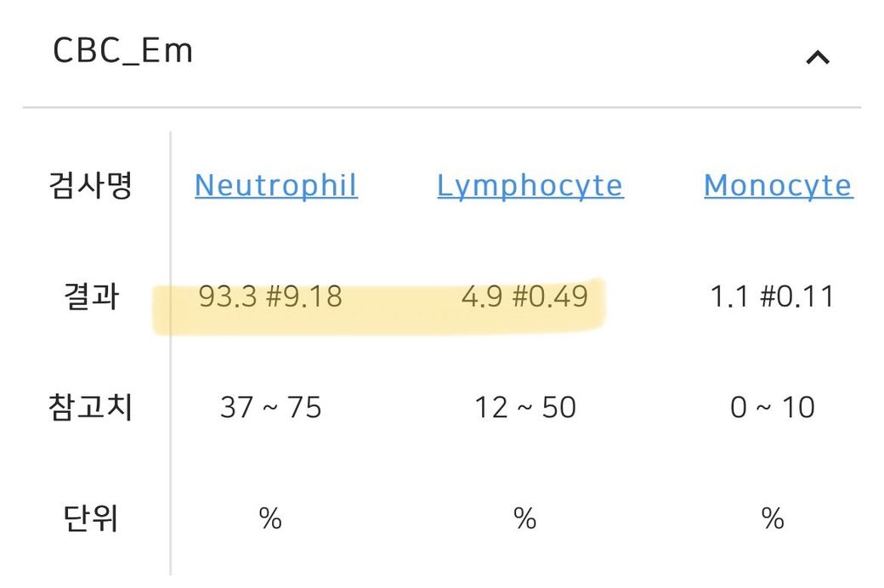Viewport: 884px width, 588px height.
Task: Open the Neutrophil test link
Action: pyautogui.click(x=276, y=185)
